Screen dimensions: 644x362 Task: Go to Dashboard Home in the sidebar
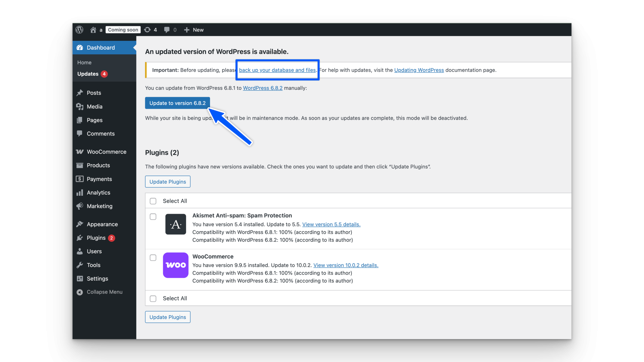[x=84, y=62]
